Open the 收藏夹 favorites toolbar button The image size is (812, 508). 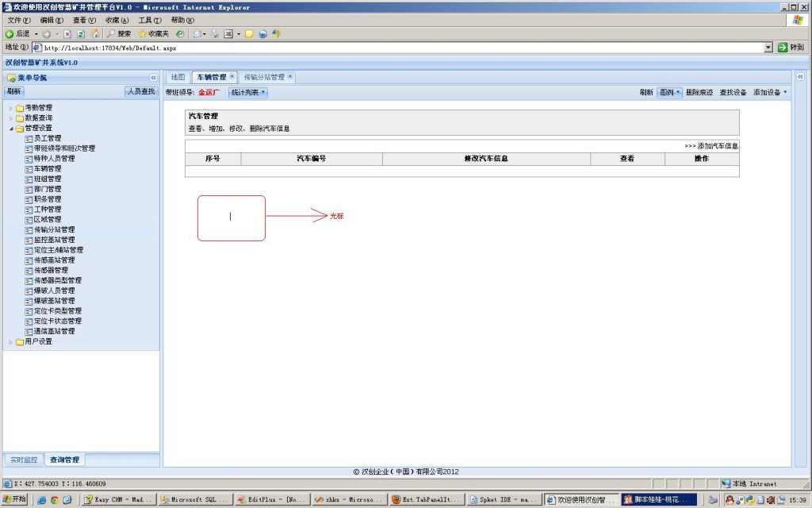click(x=153, y=33)
